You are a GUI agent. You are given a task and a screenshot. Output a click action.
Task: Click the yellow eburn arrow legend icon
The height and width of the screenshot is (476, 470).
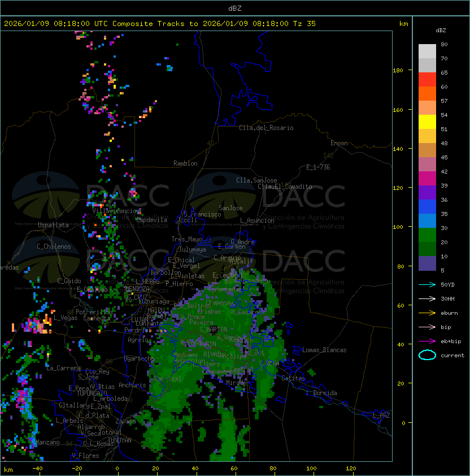(427, 313)
